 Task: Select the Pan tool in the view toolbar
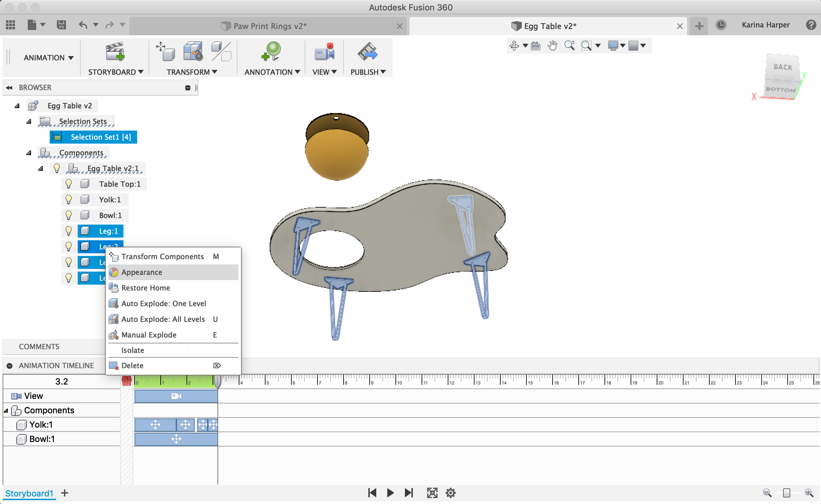tap(552, 45)
